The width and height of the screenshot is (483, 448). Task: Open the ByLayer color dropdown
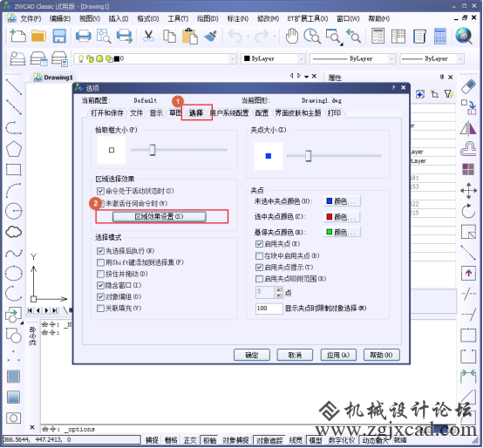(301, 58)
